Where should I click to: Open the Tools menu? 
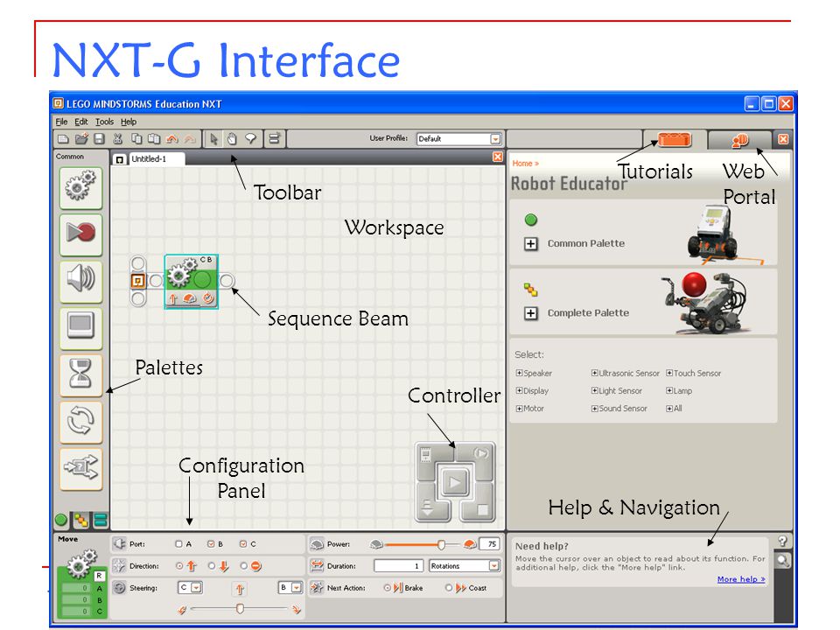104,122
